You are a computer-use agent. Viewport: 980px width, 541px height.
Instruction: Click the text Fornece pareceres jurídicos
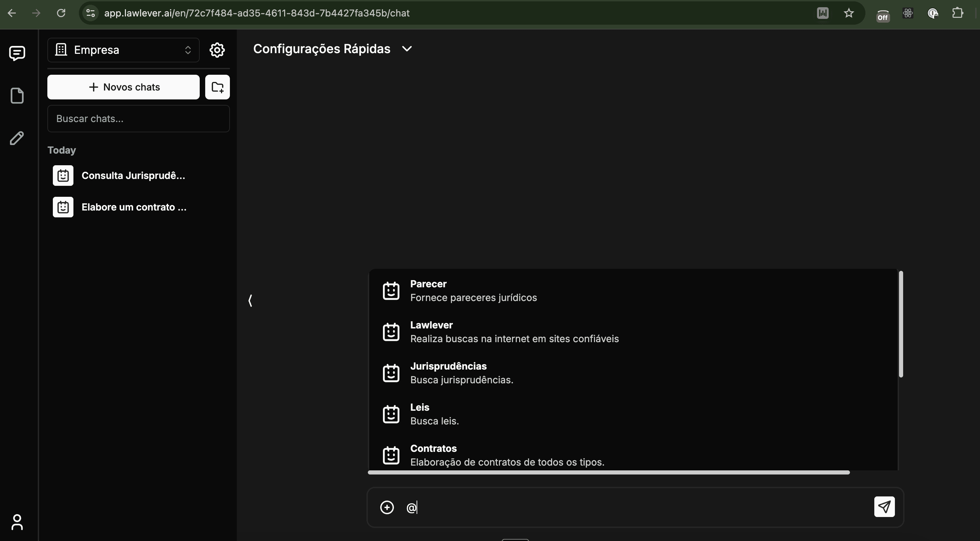click(x=473, y=298)
